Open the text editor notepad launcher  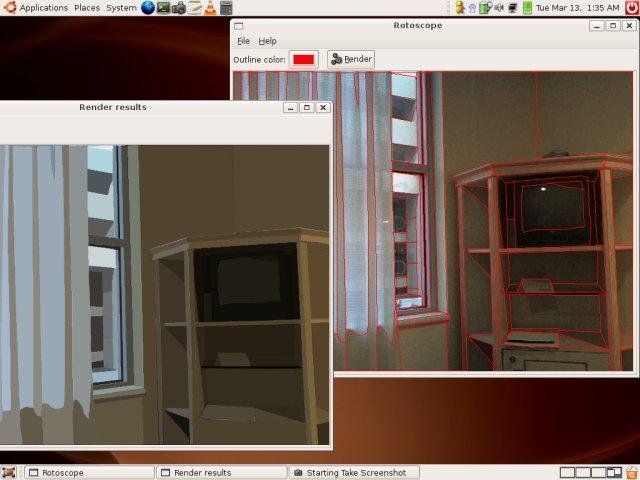pyautogui.click(x=195, y=8)
